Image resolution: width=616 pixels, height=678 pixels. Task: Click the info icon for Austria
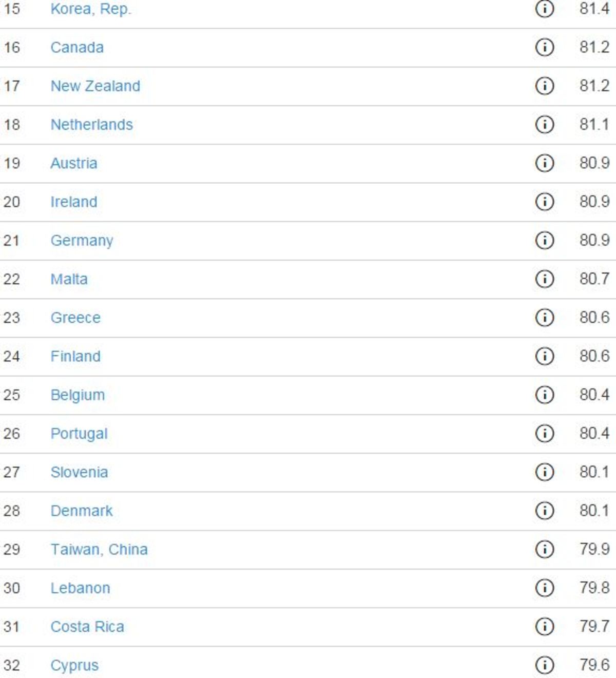(545, 163)
